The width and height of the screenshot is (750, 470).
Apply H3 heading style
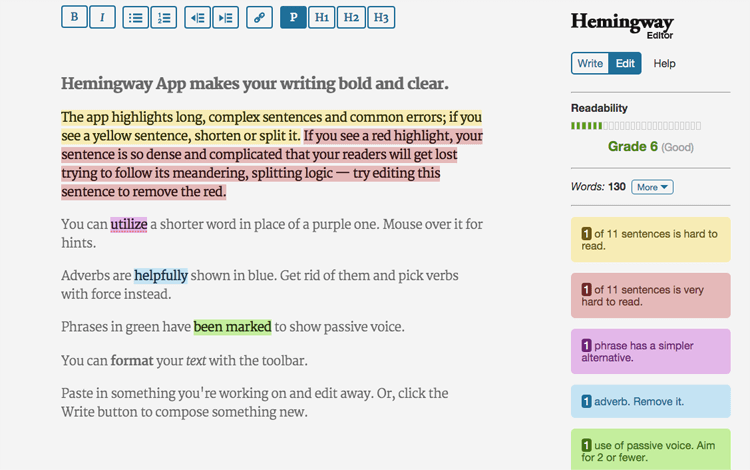[381, 18]
